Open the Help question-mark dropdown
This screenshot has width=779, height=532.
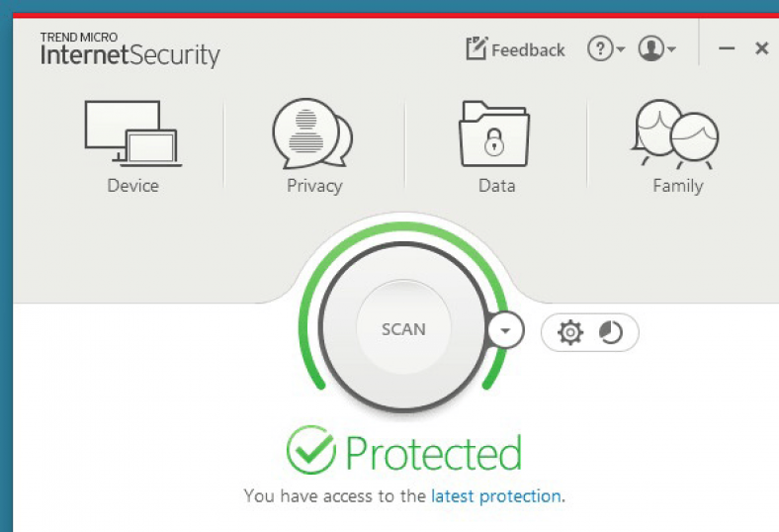[x=606, y=48]
